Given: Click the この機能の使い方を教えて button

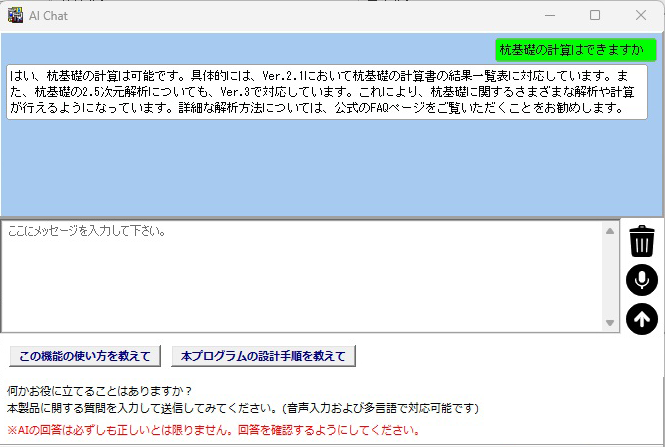Looking at the screenshot, I should coord(85,356).
